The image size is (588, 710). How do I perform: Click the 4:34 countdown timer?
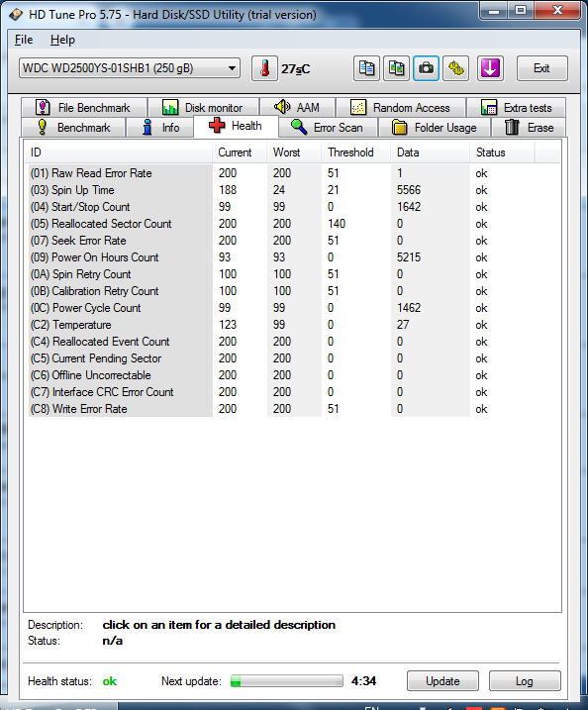[x=364, y=681]
